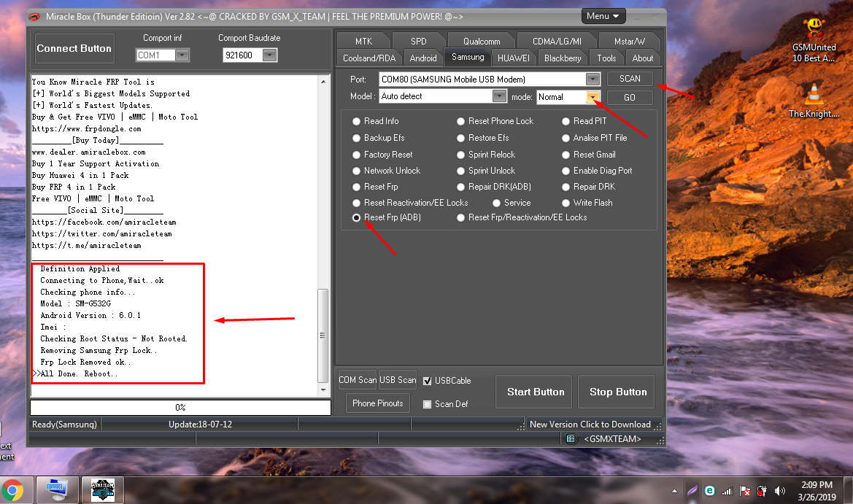Open the About tab
Image resolution: width=853 pixels, height=504 pixels.
pyautogui.click(x=642, y=58)
